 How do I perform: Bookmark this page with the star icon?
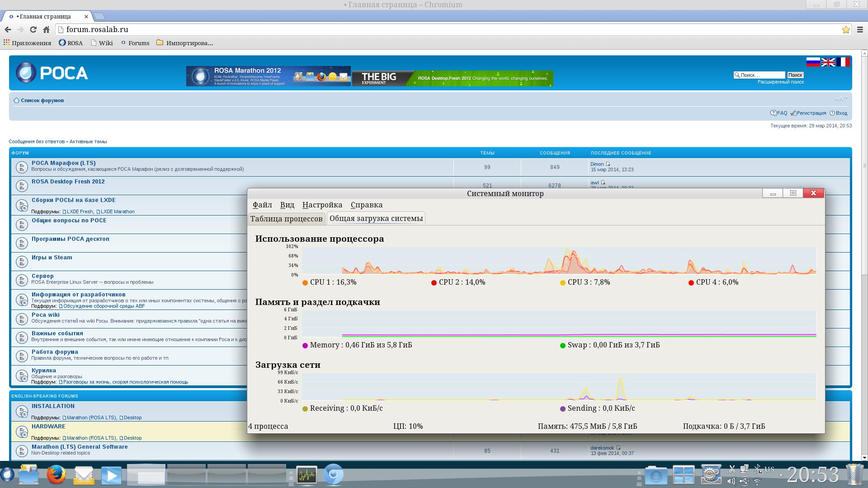[846, 29]
